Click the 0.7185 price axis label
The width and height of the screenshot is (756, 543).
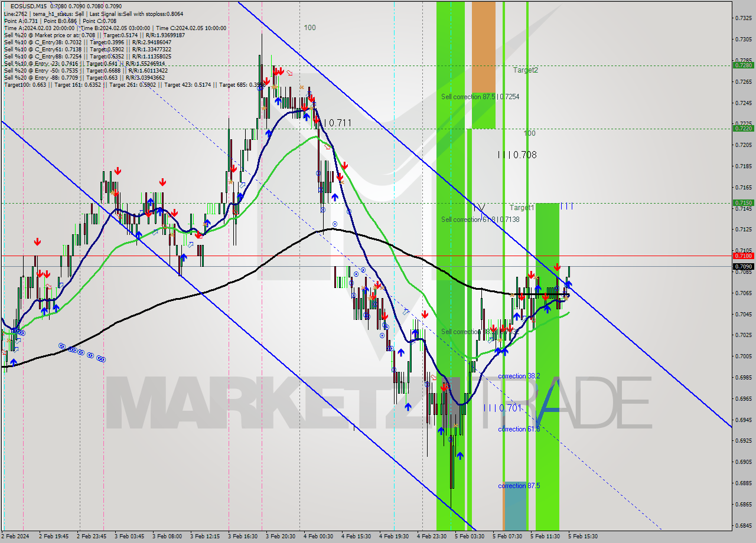point(743,166)
